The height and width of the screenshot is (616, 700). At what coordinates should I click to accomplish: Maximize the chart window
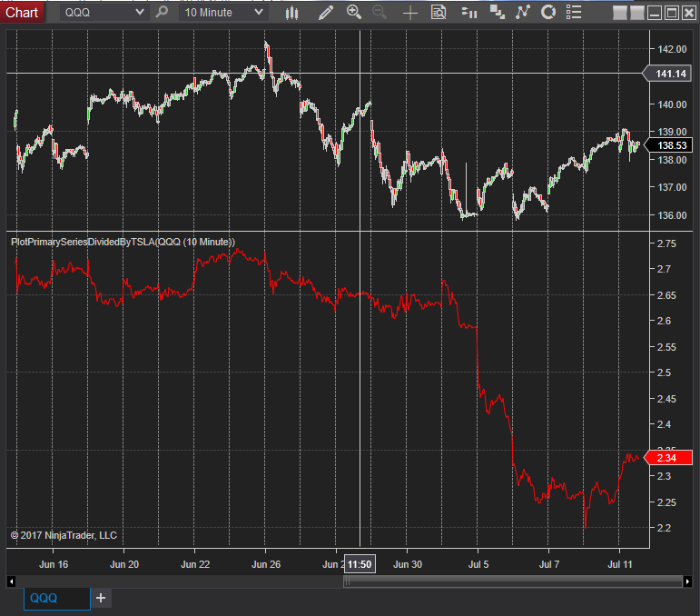tap(672, 13)
